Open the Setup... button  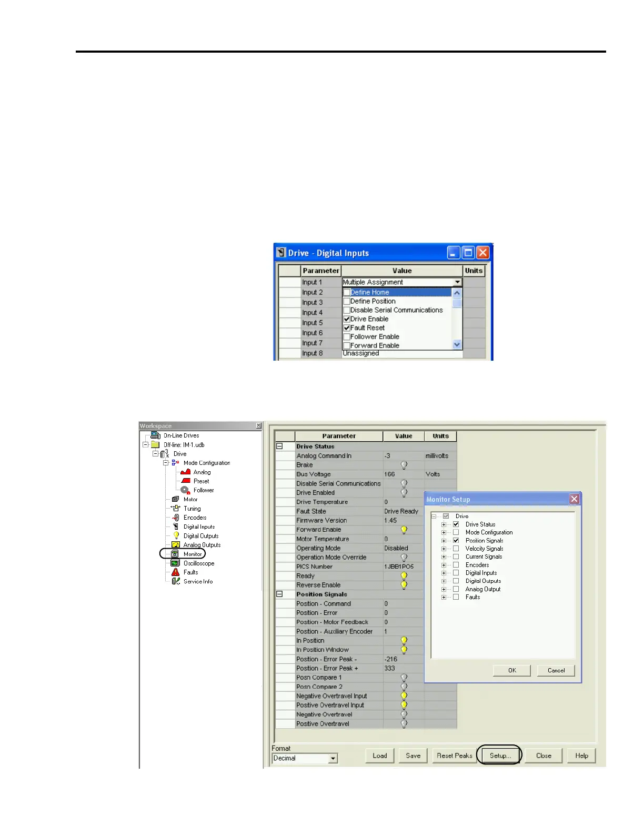(x=500, y=756)
